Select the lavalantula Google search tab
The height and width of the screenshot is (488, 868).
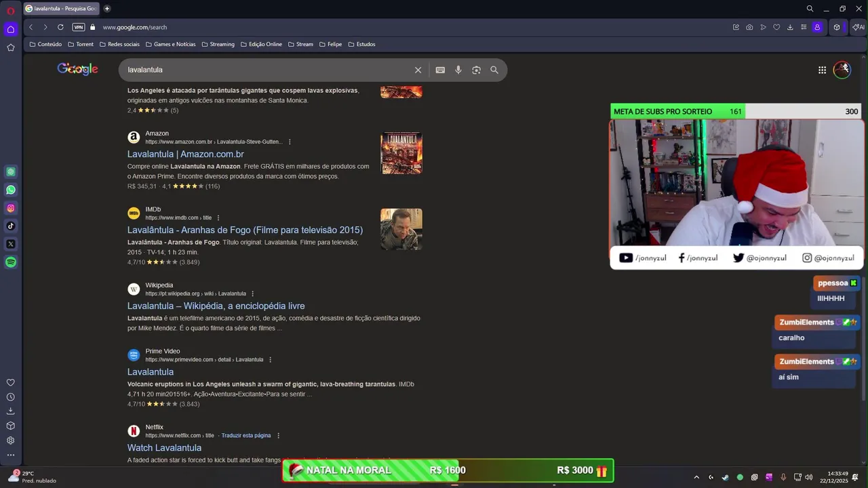coord(61,9)
